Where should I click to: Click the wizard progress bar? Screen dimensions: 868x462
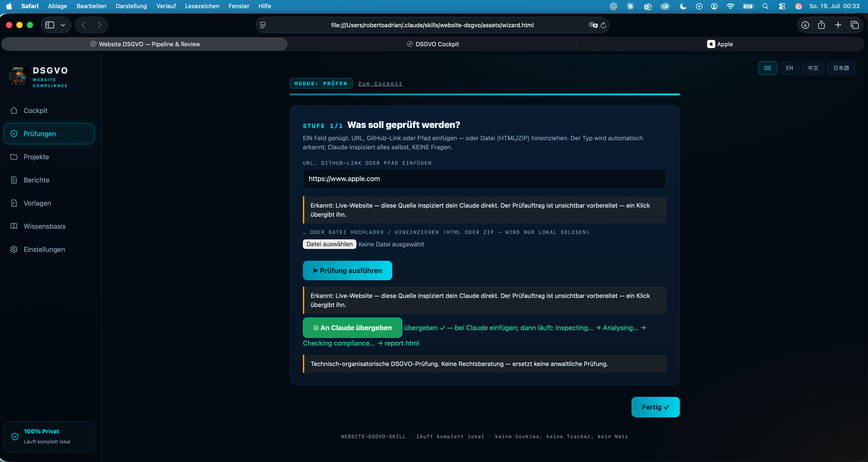point(485,94)
